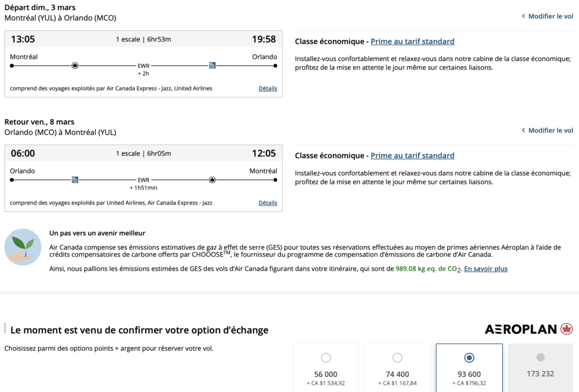579x392 pixels.
Task: Click chevron beside return Modifier le vol
Action: coord(523,130)
